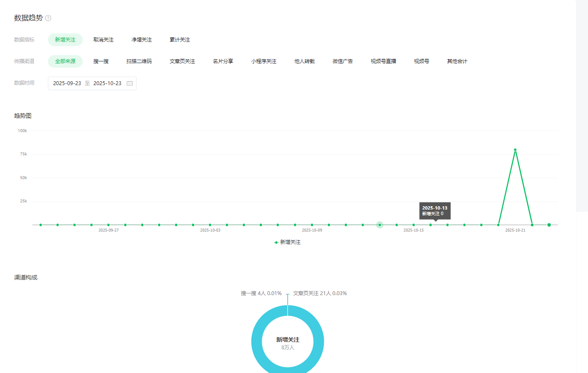Toggle the 新增关注 legend marker below chart
588x373 pixels.
coord(276,243)
